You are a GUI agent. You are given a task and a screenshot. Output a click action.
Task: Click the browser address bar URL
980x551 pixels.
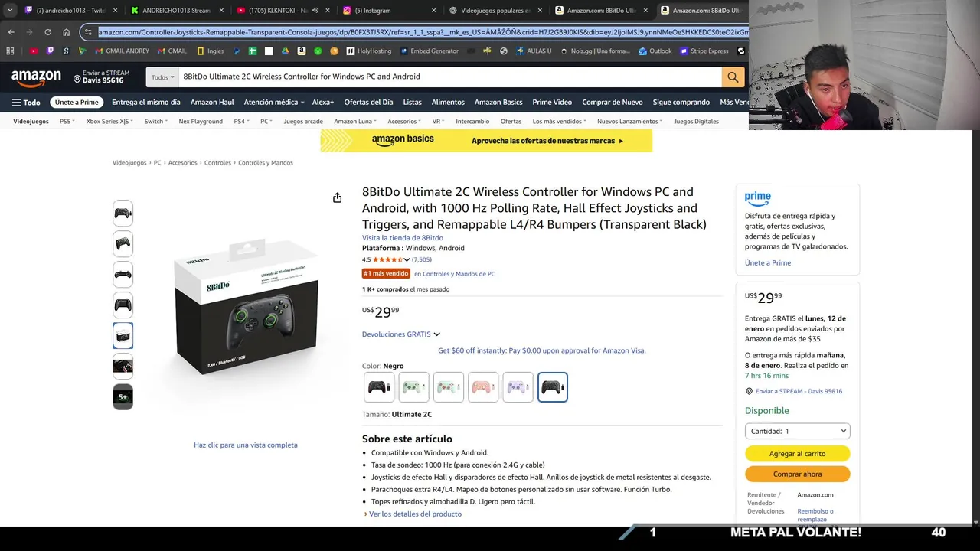[423, 32]
